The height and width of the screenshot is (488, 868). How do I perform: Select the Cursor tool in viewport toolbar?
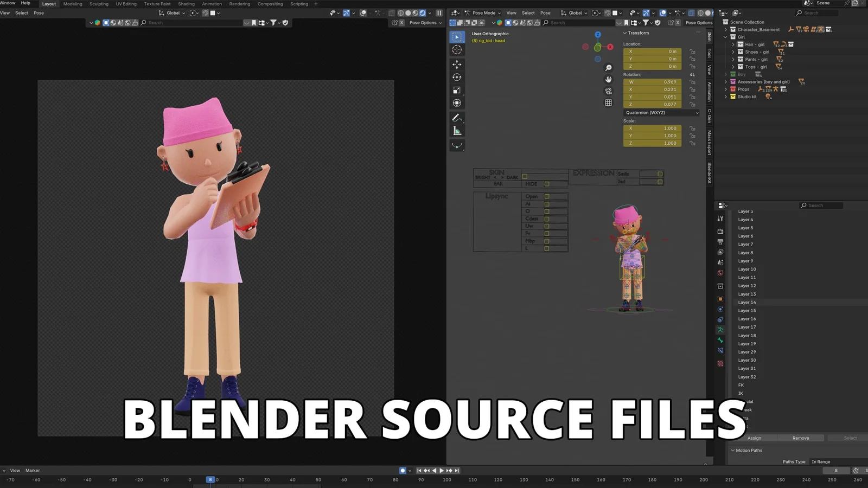pyautogui.click(x=457, y=50)
